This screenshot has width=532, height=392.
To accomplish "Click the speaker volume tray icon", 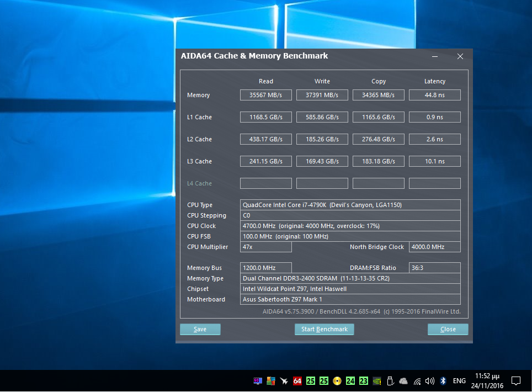I will point(430,381).
